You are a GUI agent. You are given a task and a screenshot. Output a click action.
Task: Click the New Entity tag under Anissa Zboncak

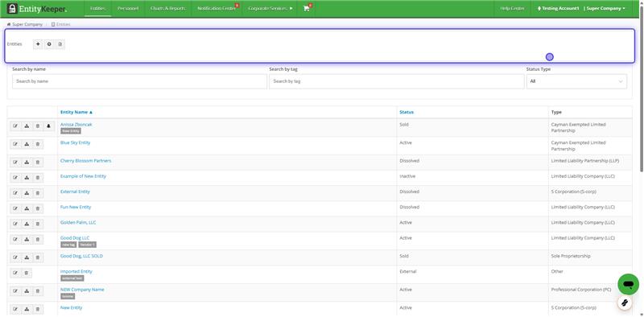click(71, 131)
